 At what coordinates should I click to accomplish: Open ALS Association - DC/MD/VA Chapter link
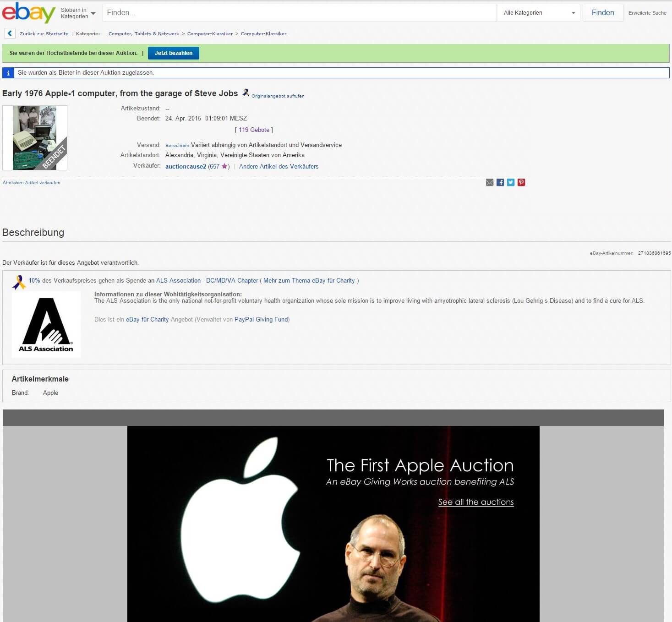(x=207, y=280)
